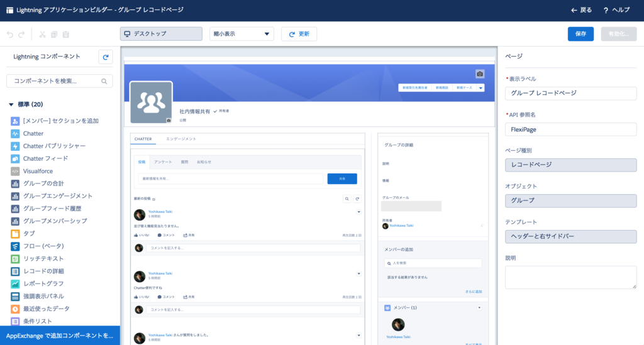
Task: Select the お知らせ publisher tab
Action: (204, 162)
